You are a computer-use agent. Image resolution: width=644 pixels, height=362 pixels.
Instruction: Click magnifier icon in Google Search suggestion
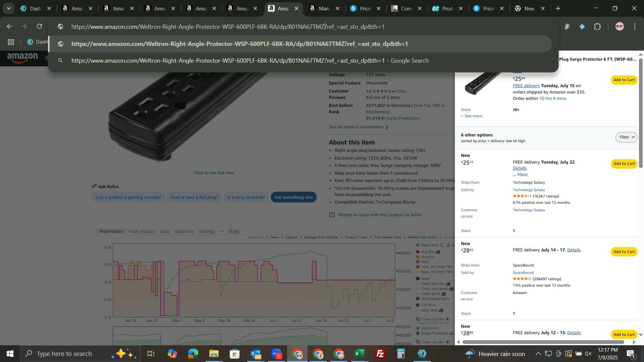pos(60,61)
